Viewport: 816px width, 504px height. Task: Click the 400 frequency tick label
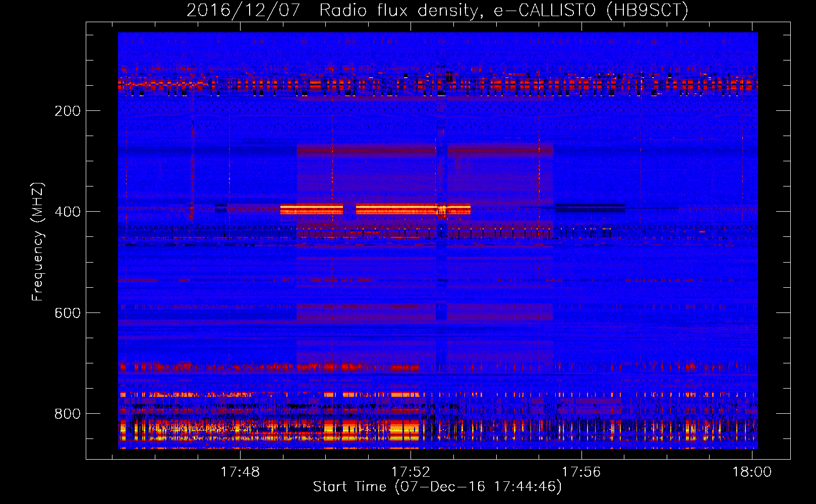[x=68, y=212]
